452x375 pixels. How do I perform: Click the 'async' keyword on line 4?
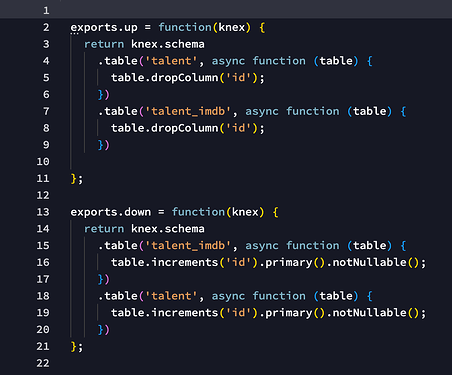tap(228, 61)
